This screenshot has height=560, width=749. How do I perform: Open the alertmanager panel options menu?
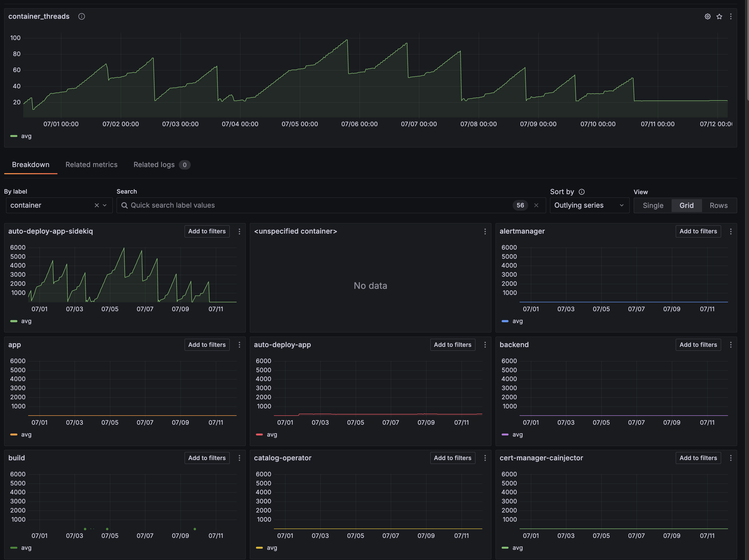(x=731, y=231)
